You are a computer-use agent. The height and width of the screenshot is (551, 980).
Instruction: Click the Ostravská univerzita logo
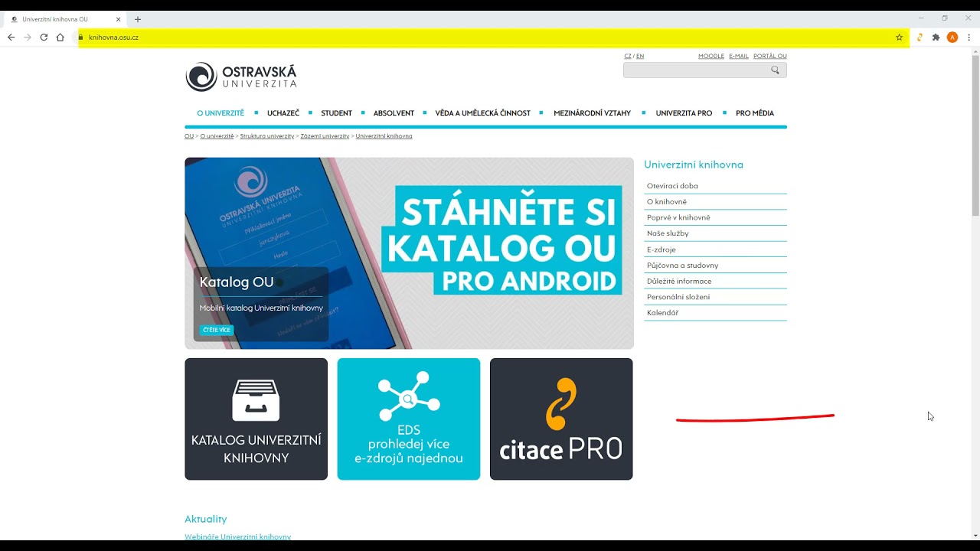(241, 77)
